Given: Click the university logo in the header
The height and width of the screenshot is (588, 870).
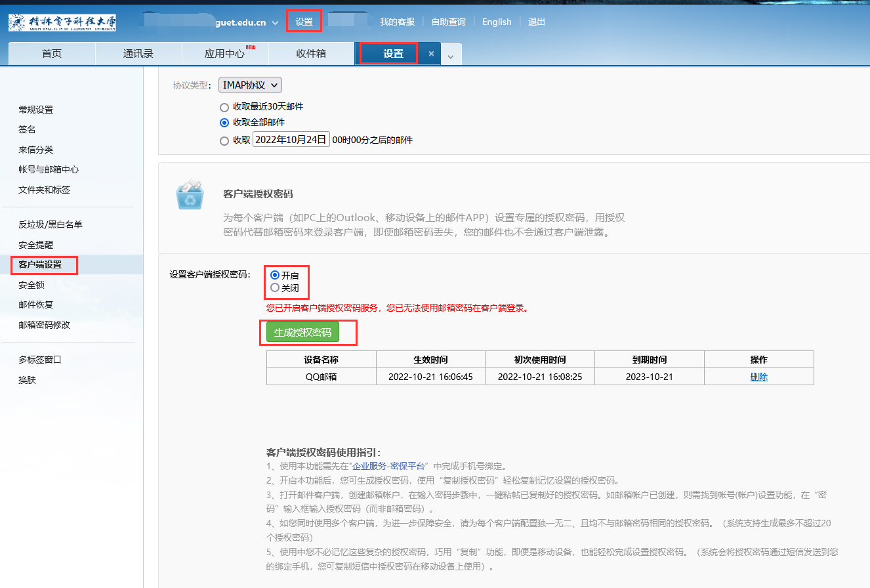Looking at the screenshot, I should coord(63,22).
